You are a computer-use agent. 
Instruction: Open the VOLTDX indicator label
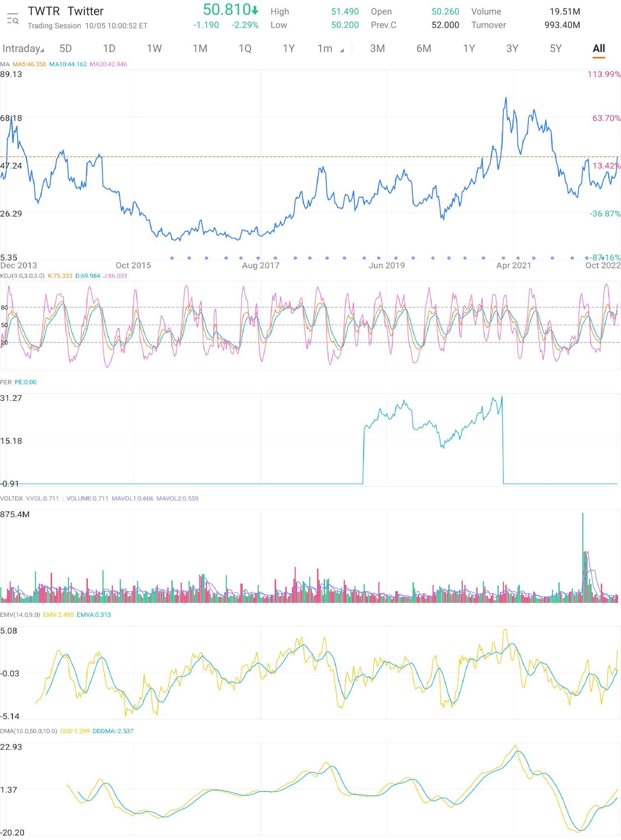click(11, 498)
